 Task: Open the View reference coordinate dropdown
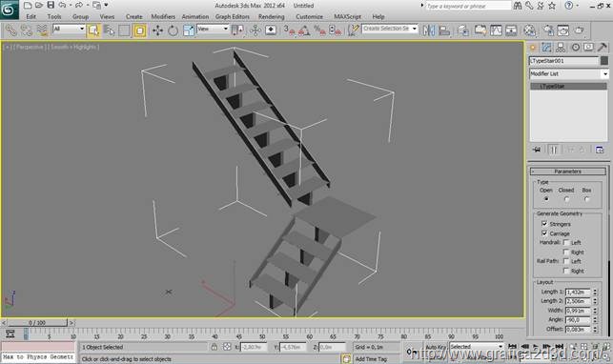click(213, 29)
